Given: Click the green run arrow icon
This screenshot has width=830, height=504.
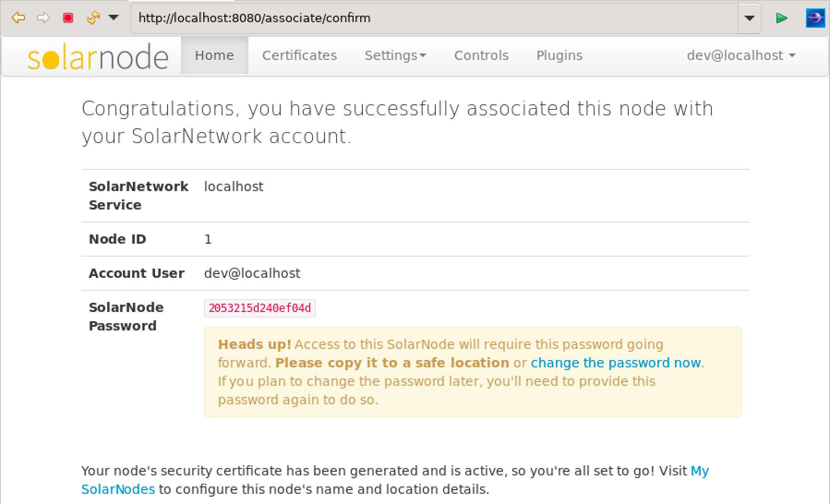Looking at the screenshot, I should click(782, 18).
